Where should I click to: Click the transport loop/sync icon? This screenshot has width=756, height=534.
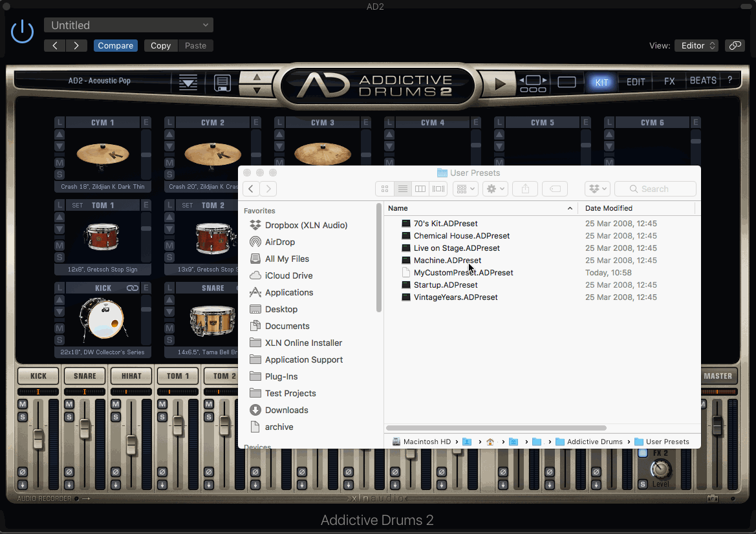pos(533,83)
